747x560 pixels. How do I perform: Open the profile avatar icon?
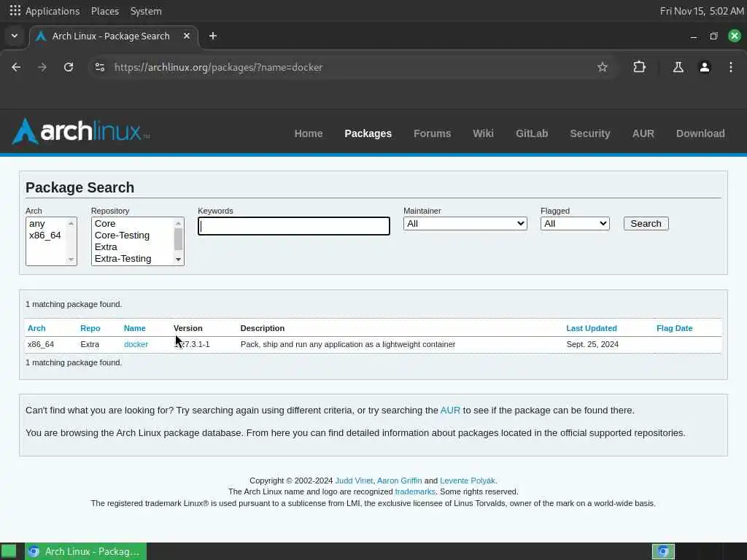pyautogui.click(x=705, y=67)
